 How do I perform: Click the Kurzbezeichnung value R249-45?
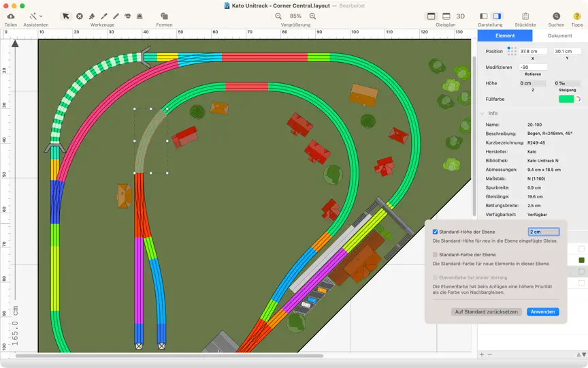coord(536,142)
